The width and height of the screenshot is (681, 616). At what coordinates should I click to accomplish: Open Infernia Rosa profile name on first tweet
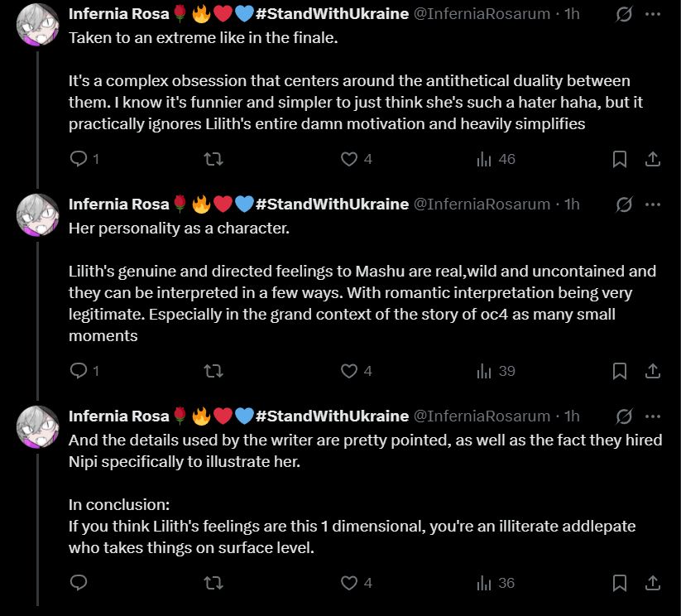pyautogui.click(x=118, y=15)
